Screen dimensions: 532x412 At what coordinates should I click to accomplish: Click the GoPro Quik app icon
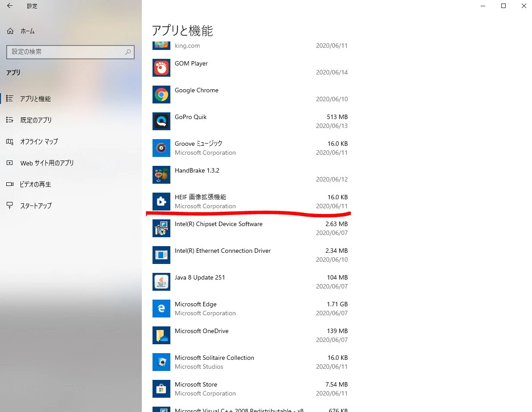click(161, 121)
